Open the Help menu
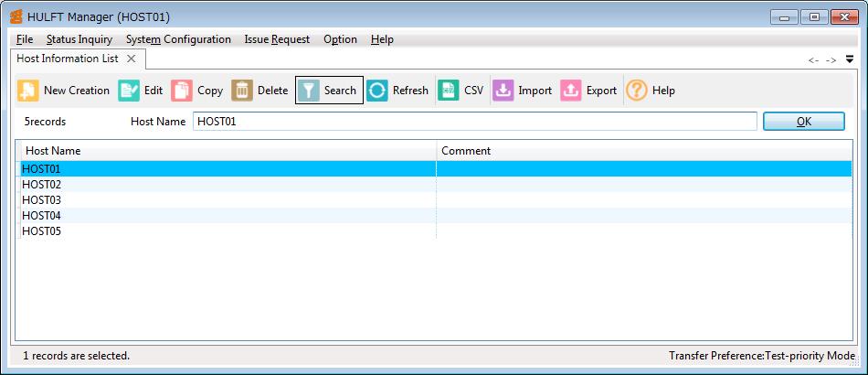Screen dimensions: 868x375 click(x=383, y=39)
